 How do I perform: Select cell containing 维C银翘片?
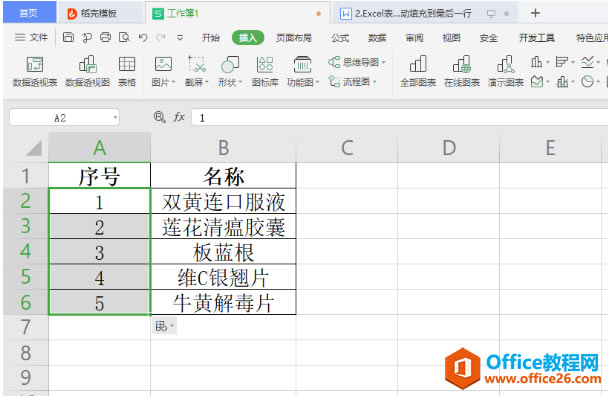223,277
